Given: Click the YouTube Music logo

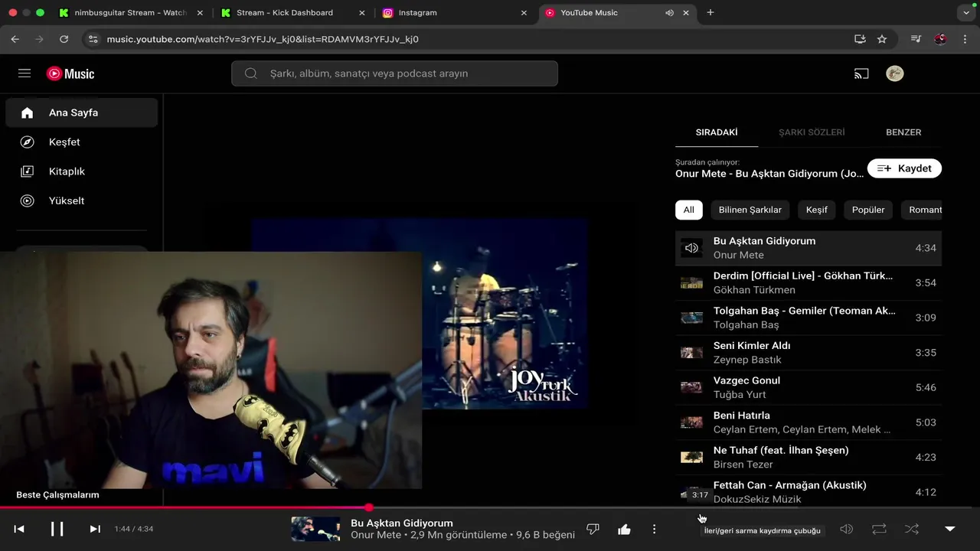Looking at the screenshot, I should 70,73.
